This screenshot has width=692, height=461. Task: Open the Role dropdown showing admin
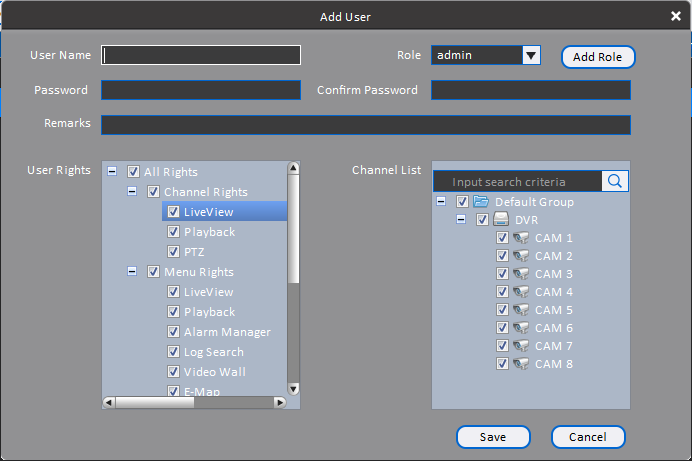point(531,55)
